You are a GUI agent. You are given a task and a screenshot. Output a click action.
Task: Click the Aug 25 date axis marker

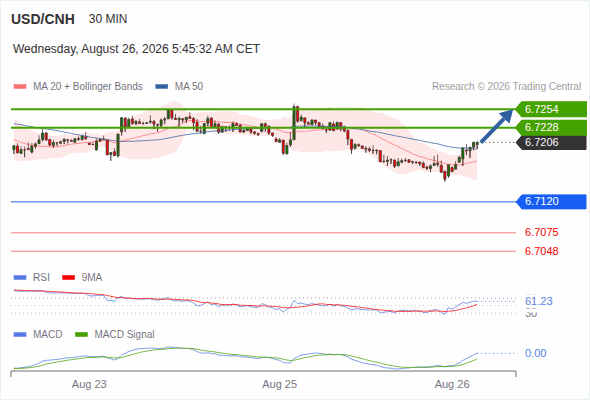280,385
